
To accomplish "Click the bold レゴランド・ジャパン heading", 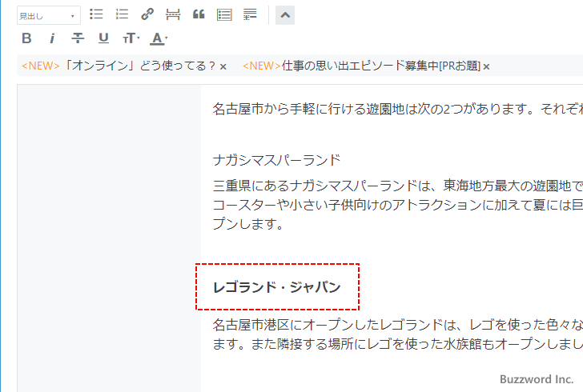I will coord(276,287).
